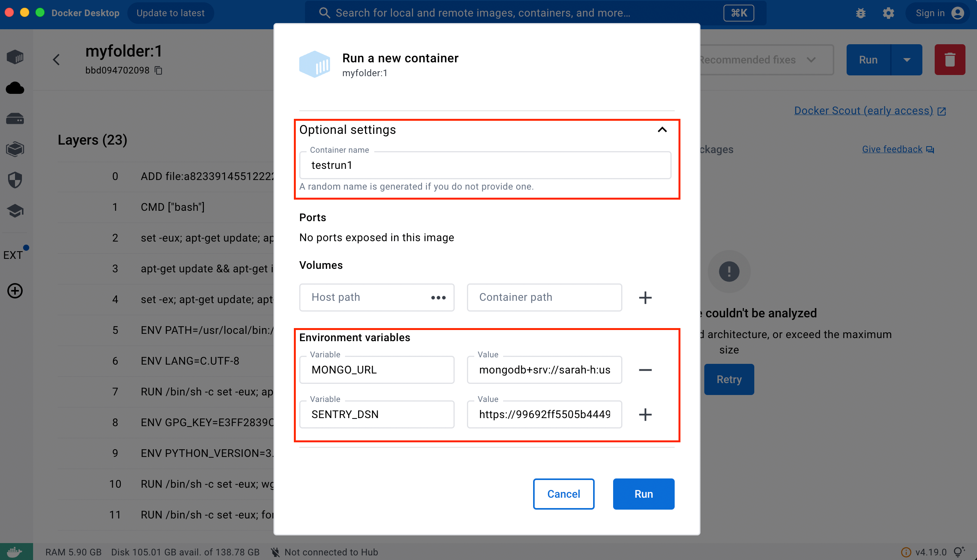Image resolution: width=977 pixels, height=560 pixels.
Task: Click the troubleshoot bug icon
Action: (861, 13)
